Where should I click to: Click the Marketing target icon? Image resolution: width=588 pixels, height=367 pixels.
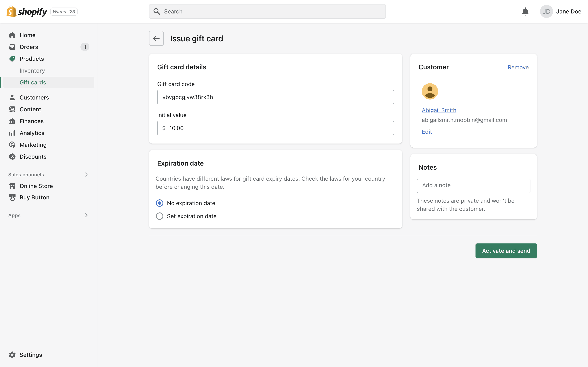pyautogui.click(x=12, y=145)
